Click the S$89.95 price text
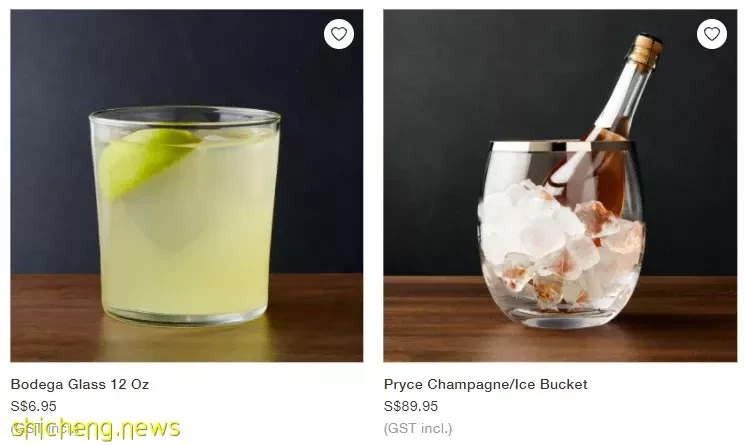744x446 pixels. pyautogui.click(x=411, y=406)
